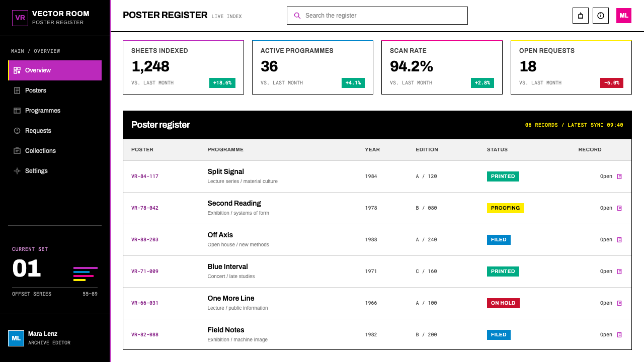Click the Settings gear icon
Viewport: 644px width, 362px height.
click(17, 171)
